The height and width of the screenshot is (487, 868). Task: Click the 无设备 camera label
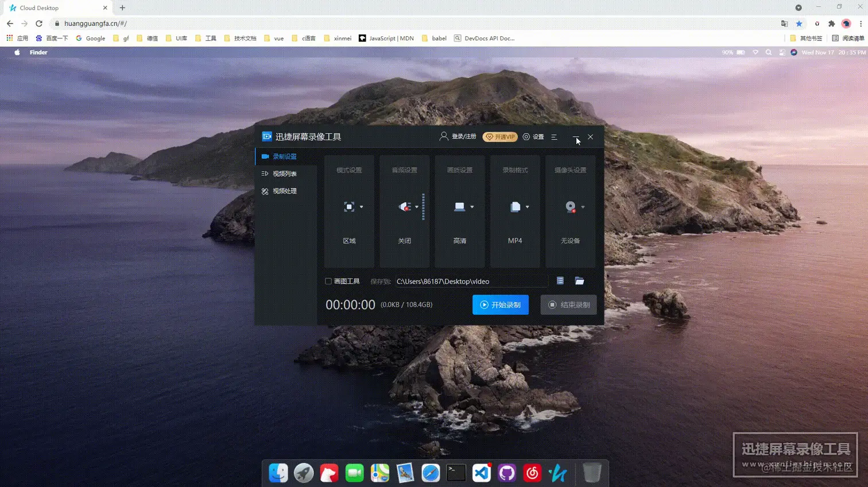pyautogui.click(x=571, y=241)
